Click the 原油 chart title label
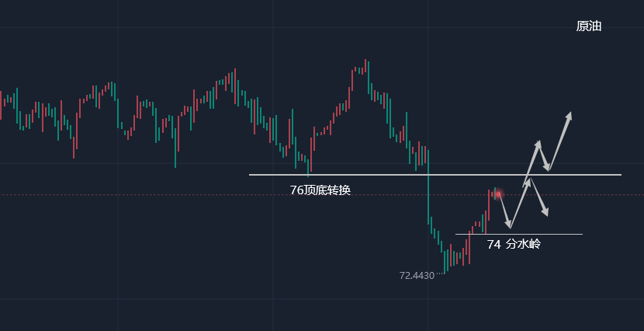 click(x=589, y=26)
